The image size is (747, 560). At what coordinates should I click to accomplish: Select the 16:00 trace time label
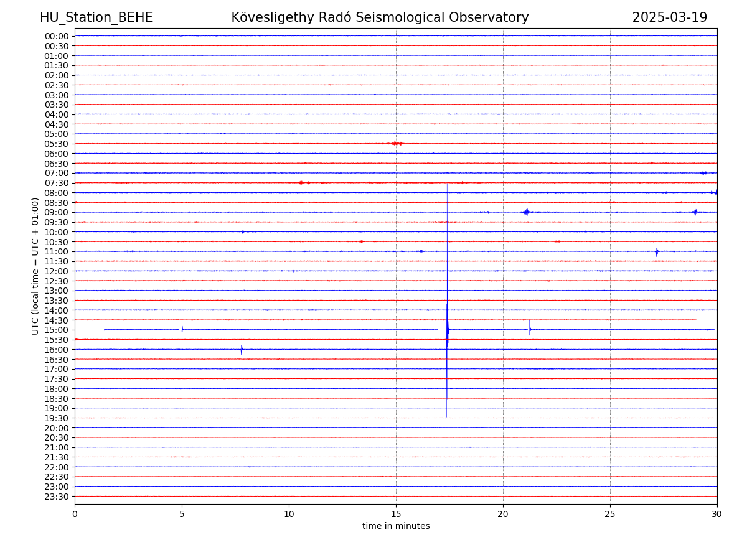click(57, 350)
